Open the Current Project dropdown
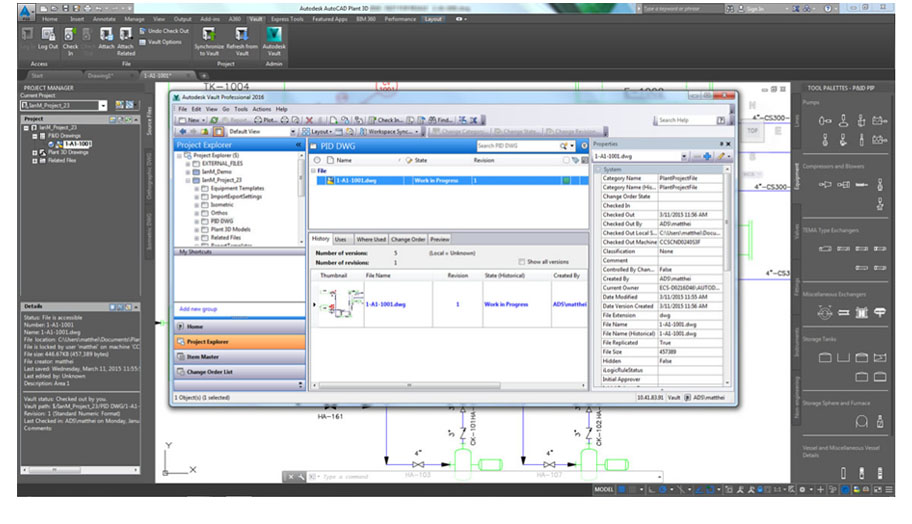This screenshot has width=912, height=524. point(103,105)
